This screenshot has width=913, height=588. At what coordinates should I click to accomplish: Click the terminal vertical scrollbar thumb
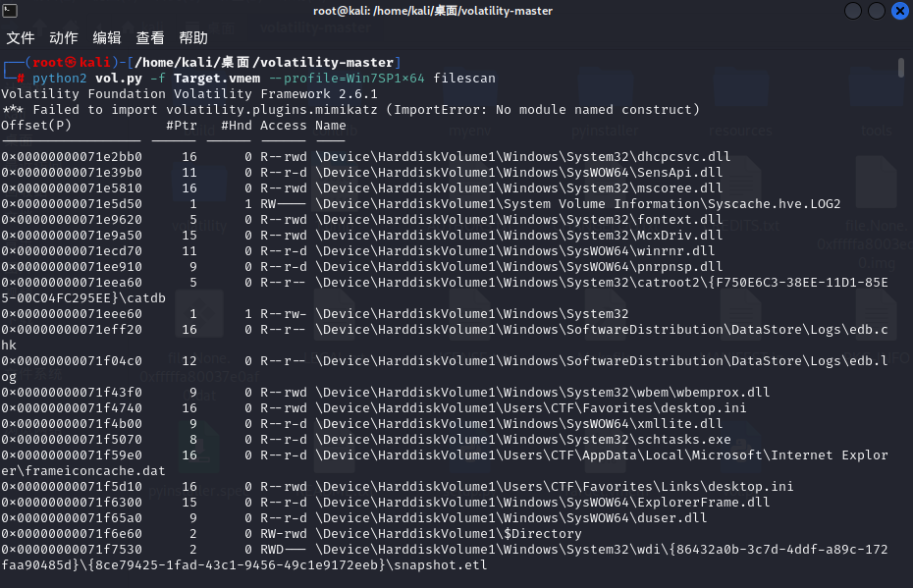pos(901,68)
